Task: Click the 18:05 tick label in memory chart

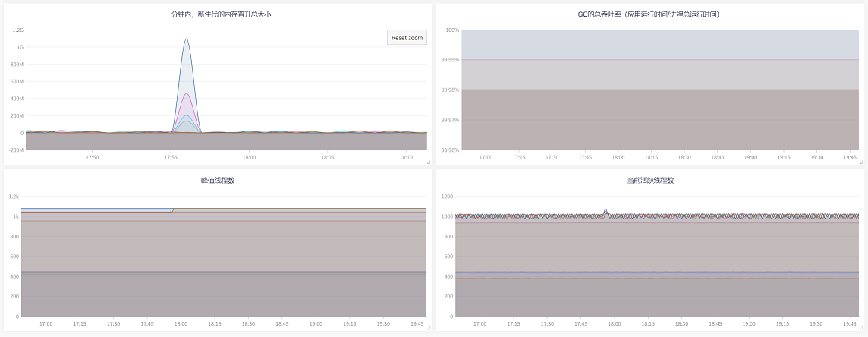Action: [x=328, y=157]
